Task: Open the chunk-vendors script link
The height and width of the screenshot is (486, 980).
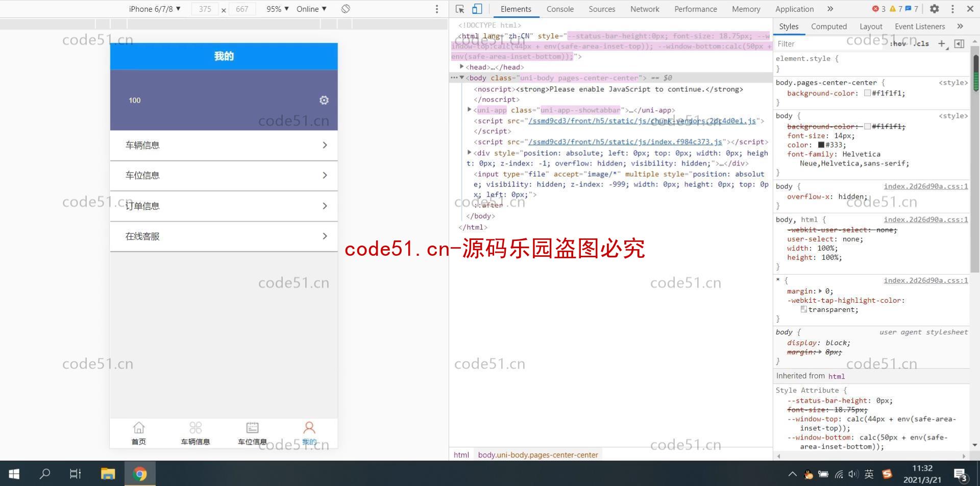Action: point(642,121)
